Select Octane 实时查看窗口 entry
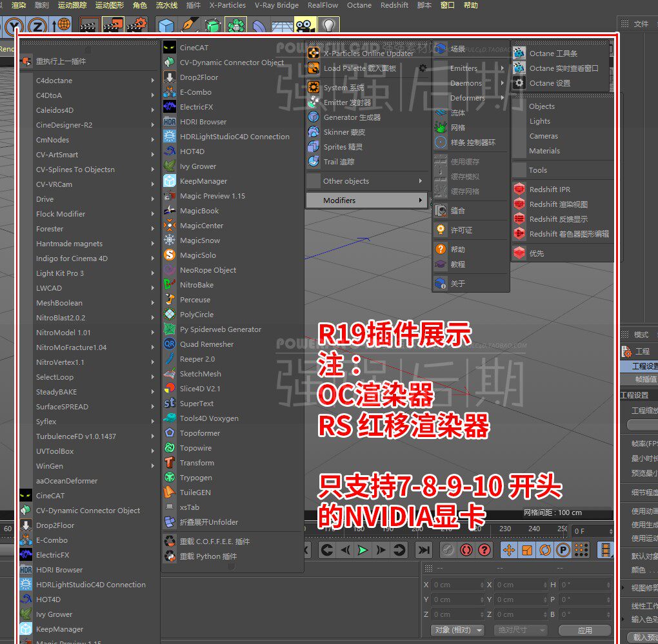The height and width of the screenshot is (644, 658). click(x=560, y=68)
